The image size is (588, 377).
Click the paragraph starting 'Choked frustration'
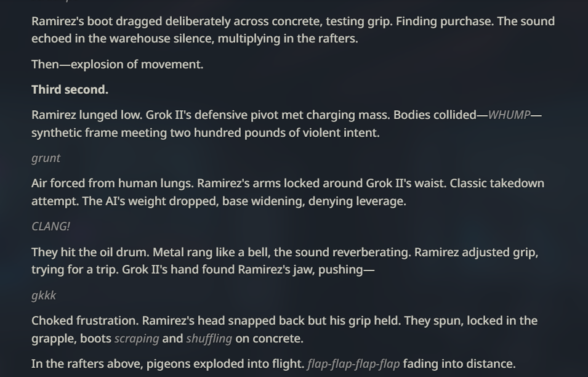(x=284, y=330)
